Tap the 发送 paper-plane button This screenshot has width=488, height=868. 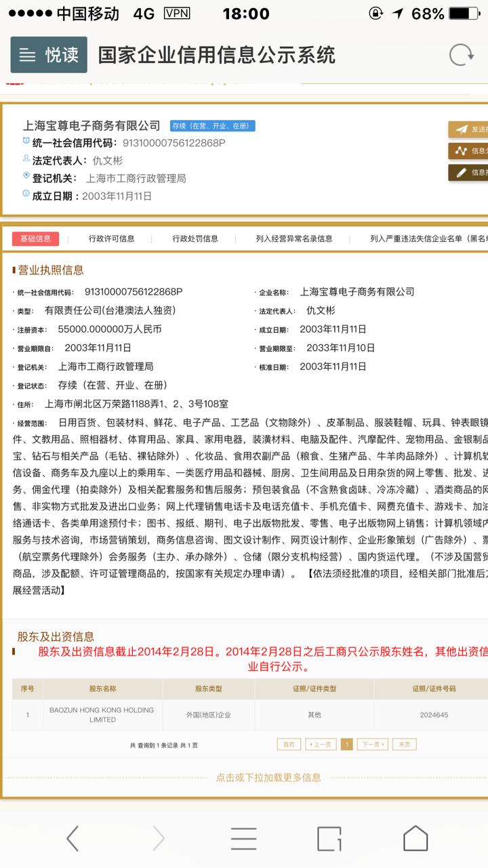coord(469,129)
